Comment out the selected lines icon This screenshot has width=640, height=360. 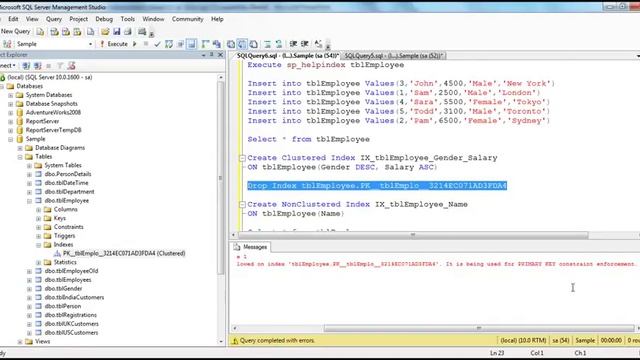coord(268,44)
